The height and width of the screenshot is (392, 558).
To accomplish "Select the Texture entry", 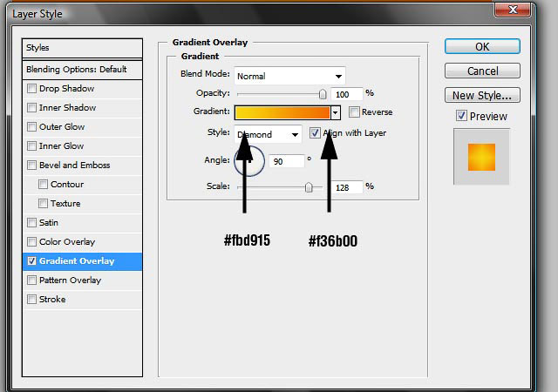I will pyautogui.click(x=65, y=204).
